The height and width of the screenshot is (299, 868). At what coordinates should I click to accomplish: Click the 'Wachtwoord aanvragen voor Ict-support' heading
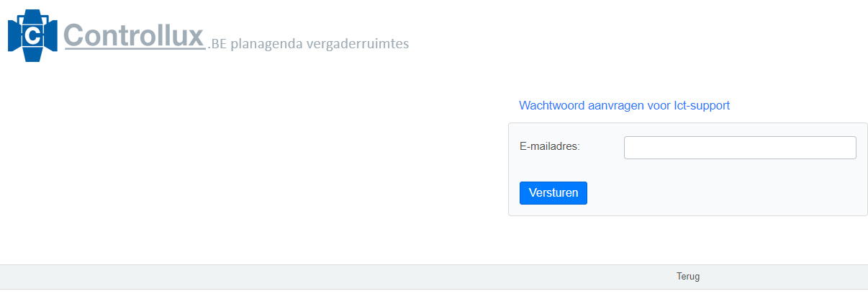tap(624, 105)
